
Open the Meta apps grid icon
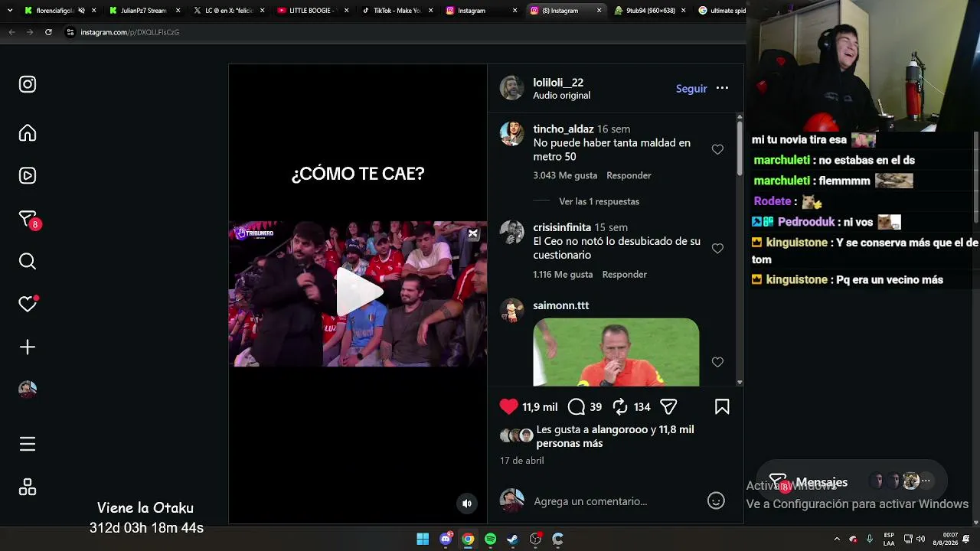point(28,487)
